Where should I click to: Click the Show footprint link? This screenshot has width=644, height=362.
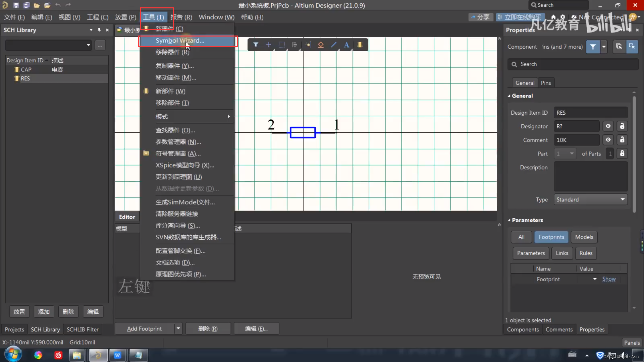click(x=609, y=279)
